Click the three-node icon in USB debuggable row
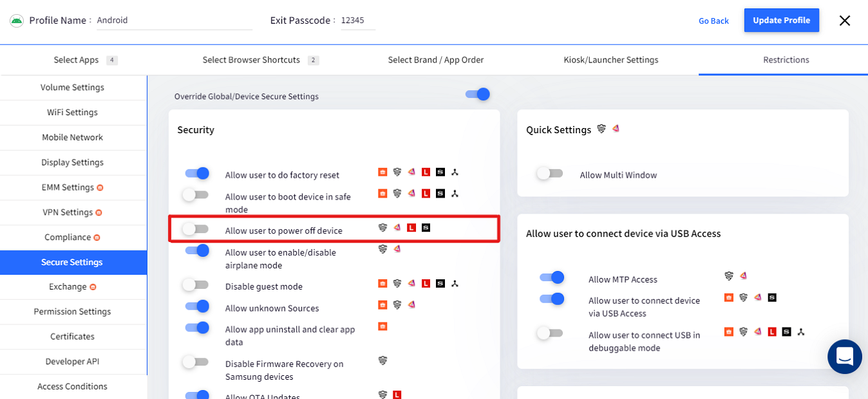Image resolution: width=868 pixels, height=399 pixels. 801,331
